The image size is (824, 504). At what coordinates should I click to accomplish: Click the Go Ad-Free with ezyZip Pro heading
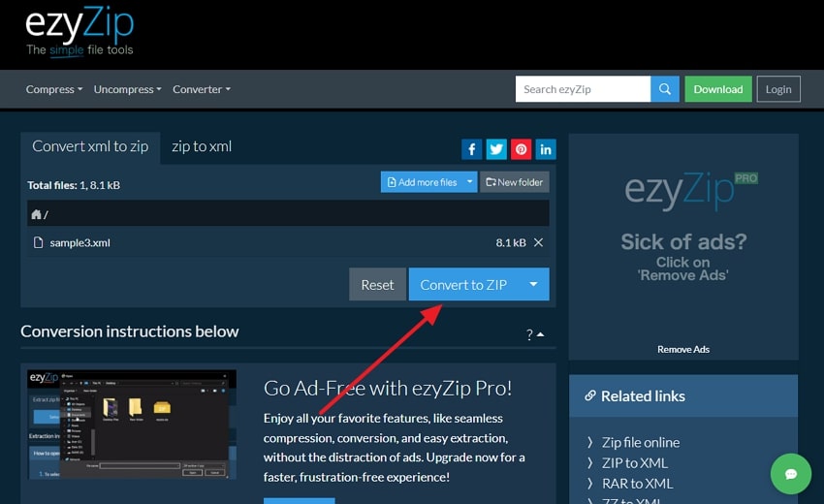point(388,389)
